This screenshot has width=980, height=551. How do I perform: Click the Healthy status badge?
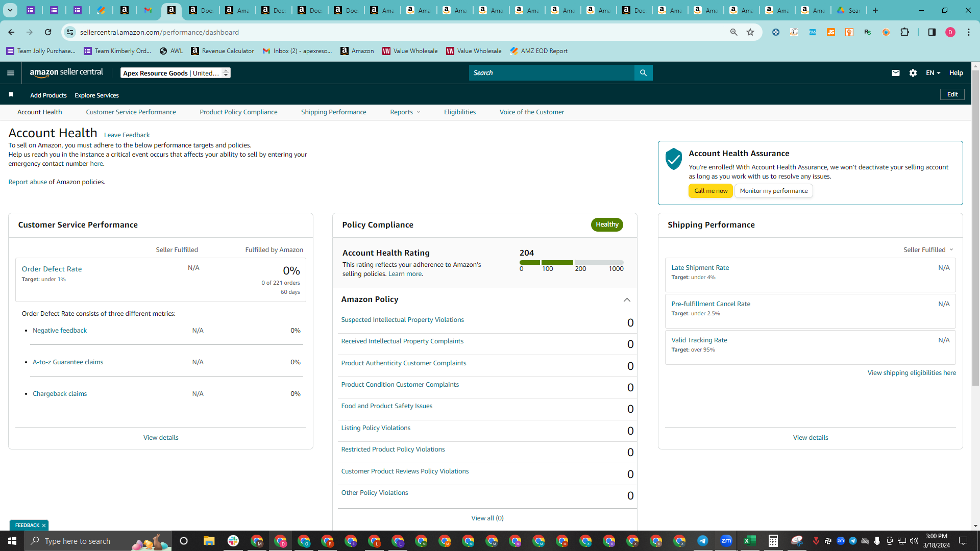coord(607,224)
